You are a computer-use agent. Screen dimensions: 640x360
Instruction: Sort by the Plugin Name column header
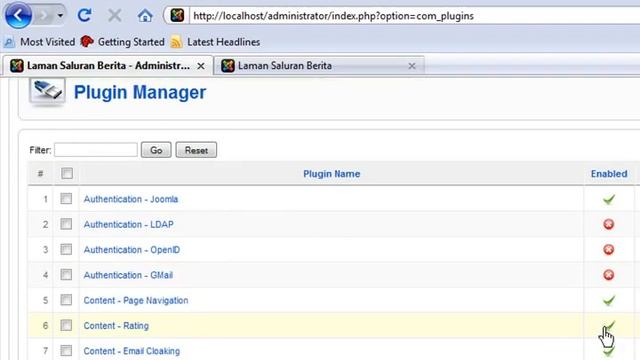tap(331, 174)
